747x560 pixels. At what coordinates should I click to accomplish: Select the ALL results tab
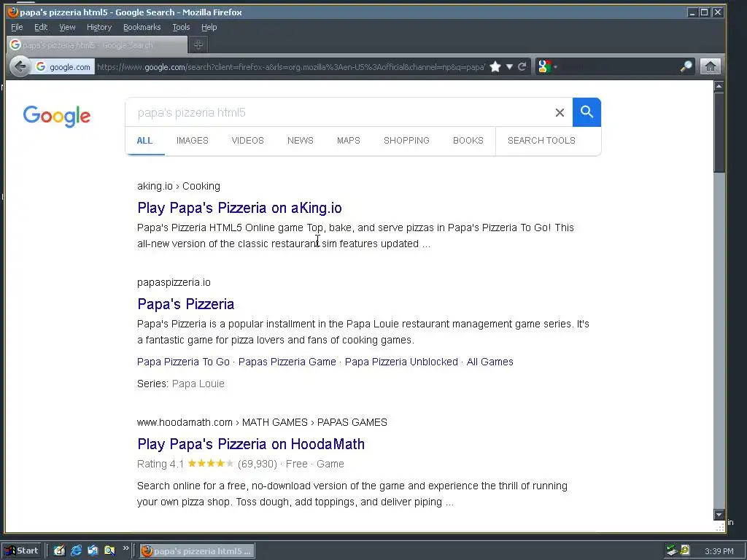pos(144,141)
